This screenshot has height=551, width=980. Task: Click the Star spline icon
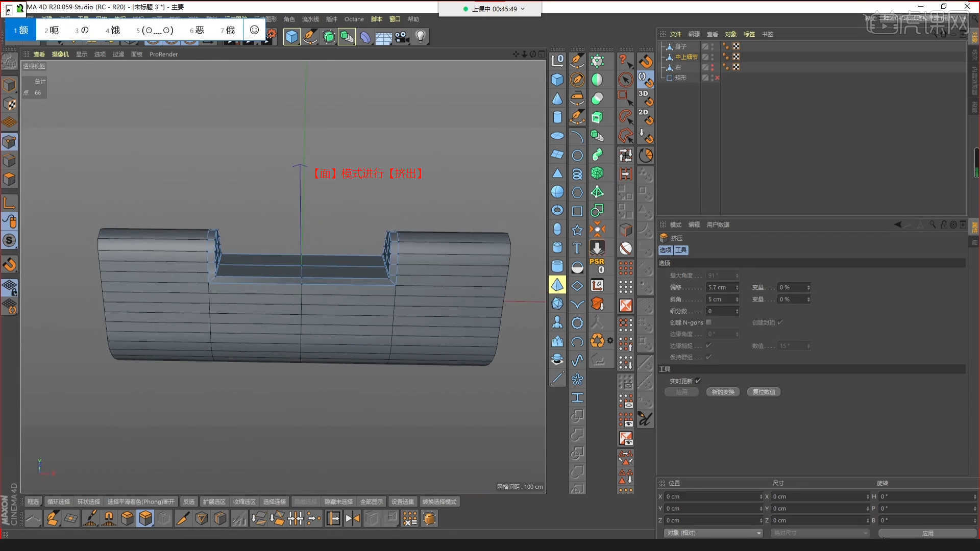577,230
